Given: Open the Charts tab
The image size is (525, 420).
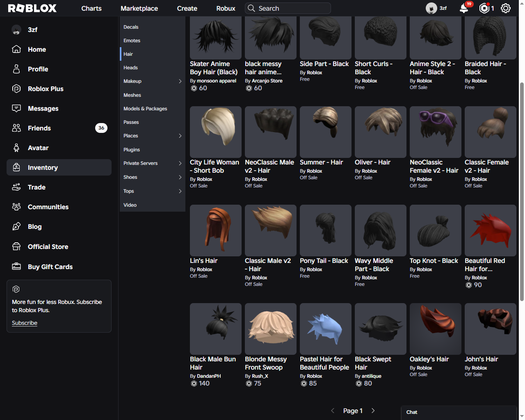Looking at the screenshot, I should click(x=91, y=8).
